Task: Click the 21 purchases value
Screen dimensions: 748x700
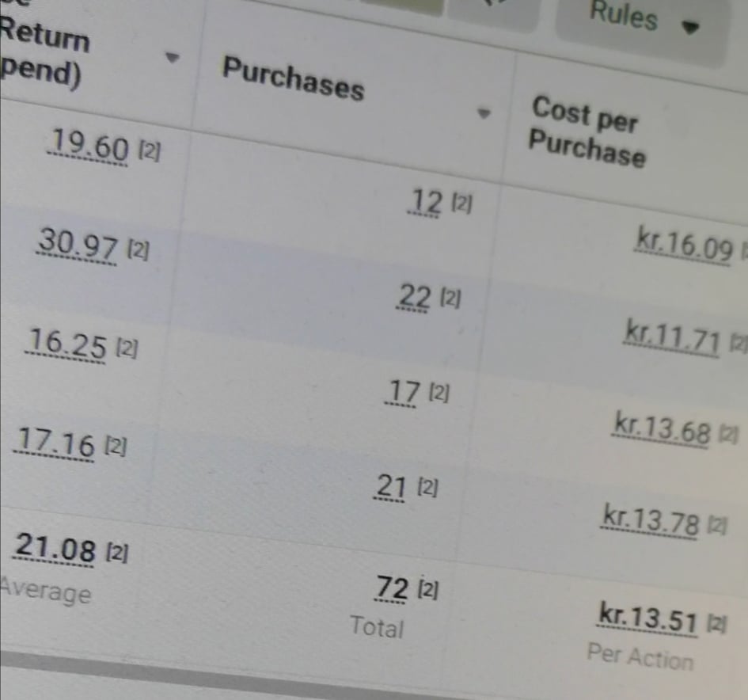Action: point(390,487)
